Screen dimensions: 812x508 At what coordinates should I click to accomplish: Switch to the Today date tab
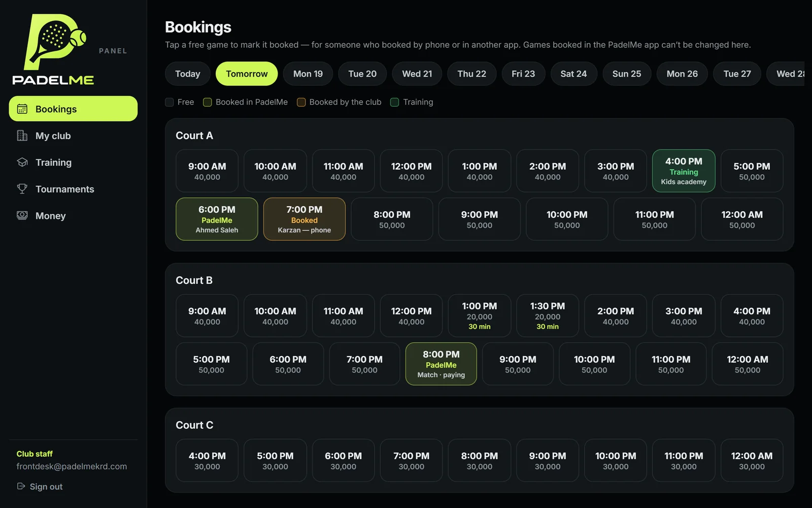[x=188, y=74]
